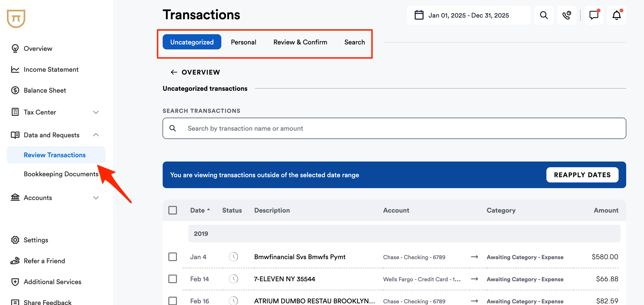The image size is (644, 305).
Task: Focus the search transactions input field
Action: click(394, 128)
